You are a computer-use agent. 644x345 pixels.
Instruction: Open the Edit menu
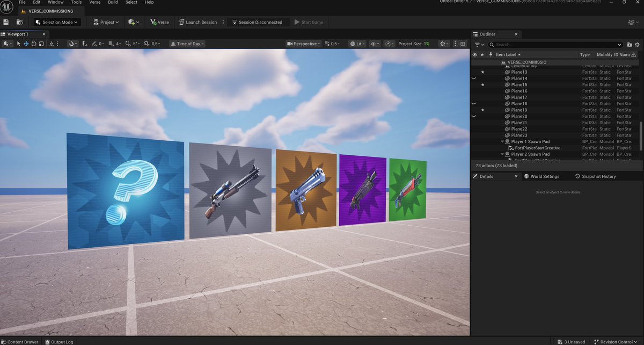tap(36, 2)
